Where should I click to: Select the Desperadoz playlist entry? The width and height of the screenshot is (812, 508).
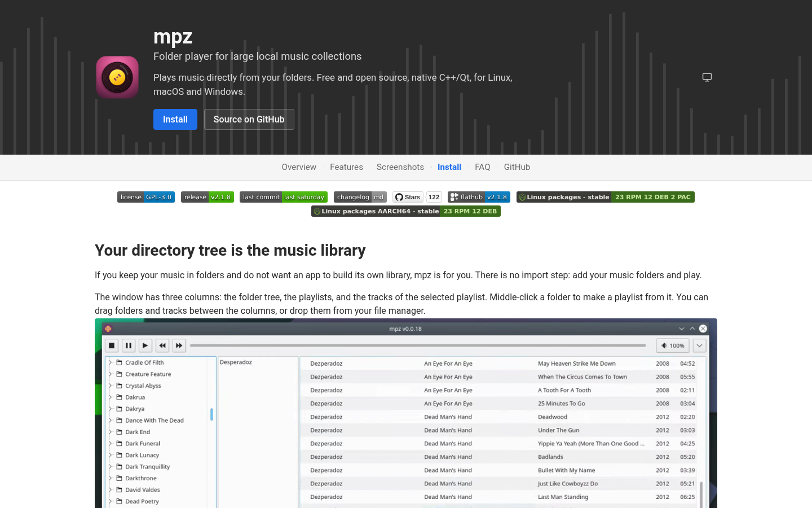coord(236,362)
